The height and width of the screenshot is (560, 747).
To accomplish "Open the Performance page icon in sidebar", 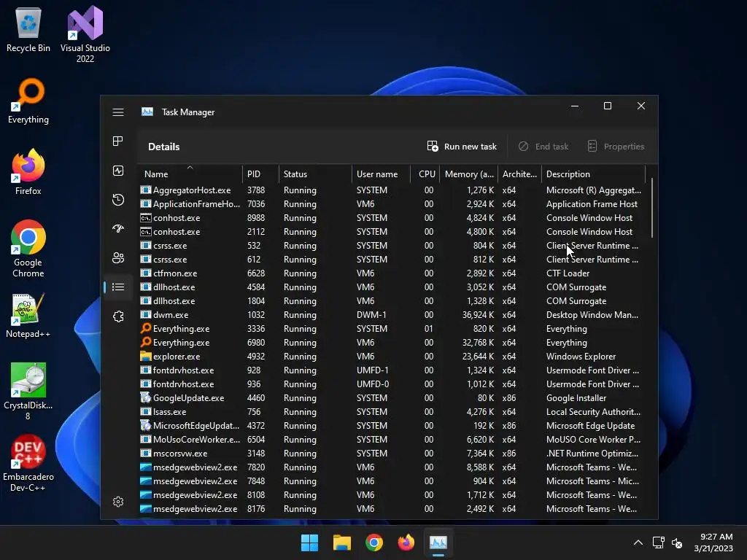I will point(118,171).
